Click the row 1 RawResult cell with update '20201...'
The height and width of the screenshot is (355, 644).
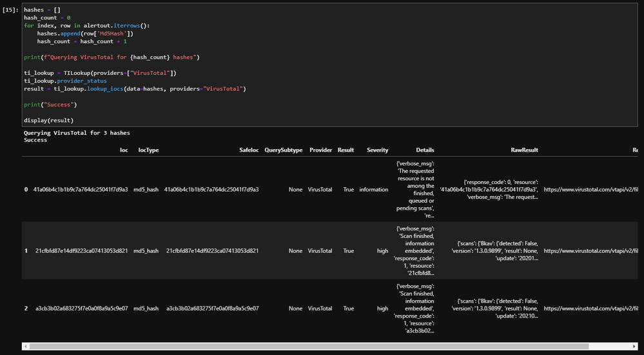coord(495,251)
